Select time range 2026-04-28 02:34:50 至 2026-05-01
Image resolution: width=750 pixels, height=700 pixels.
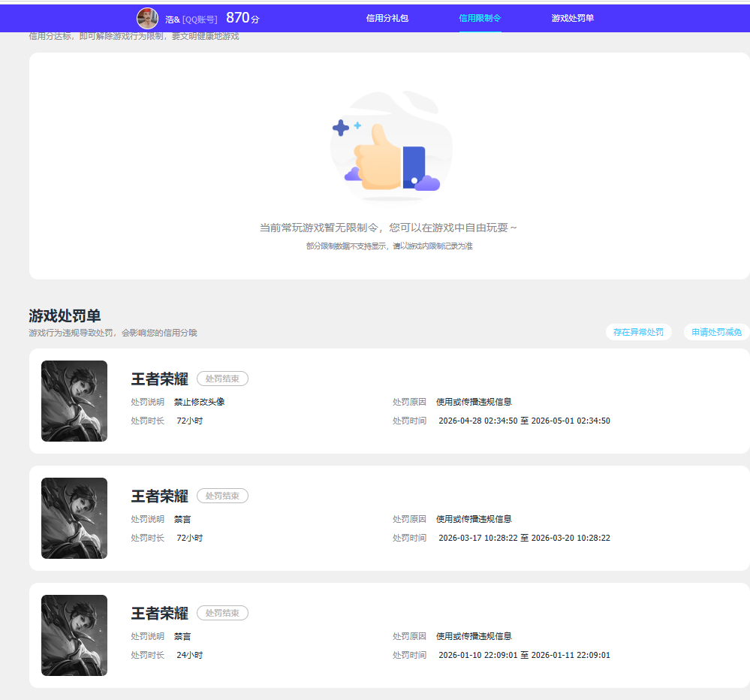(524, 421)
